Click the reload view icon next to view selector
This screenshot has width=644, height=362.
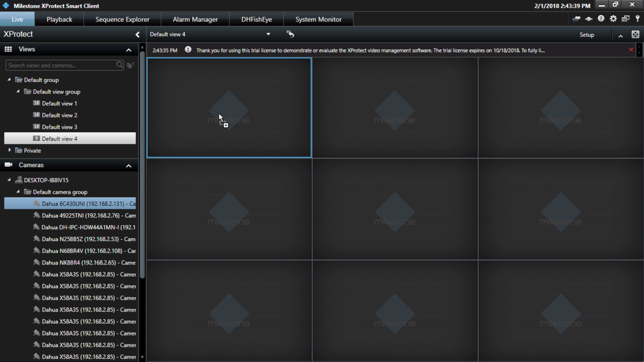(x=290, y=34)
